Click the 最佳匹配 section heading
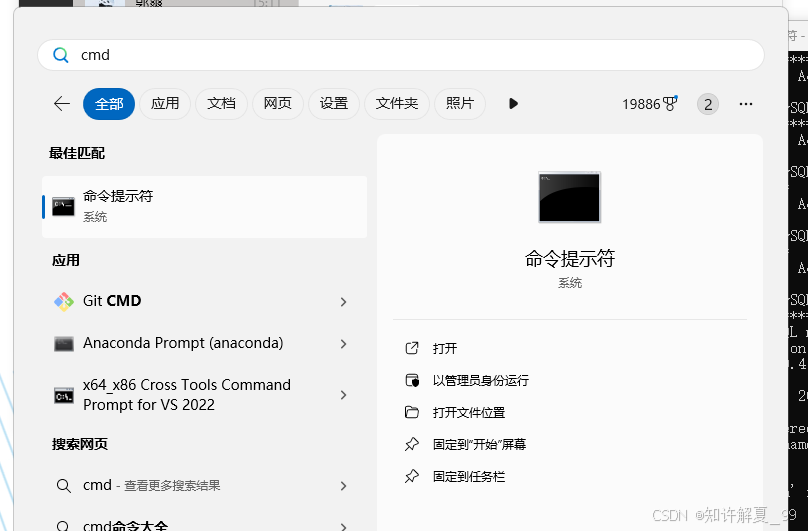Screen dimensions: 808x531 pos(77,153)
